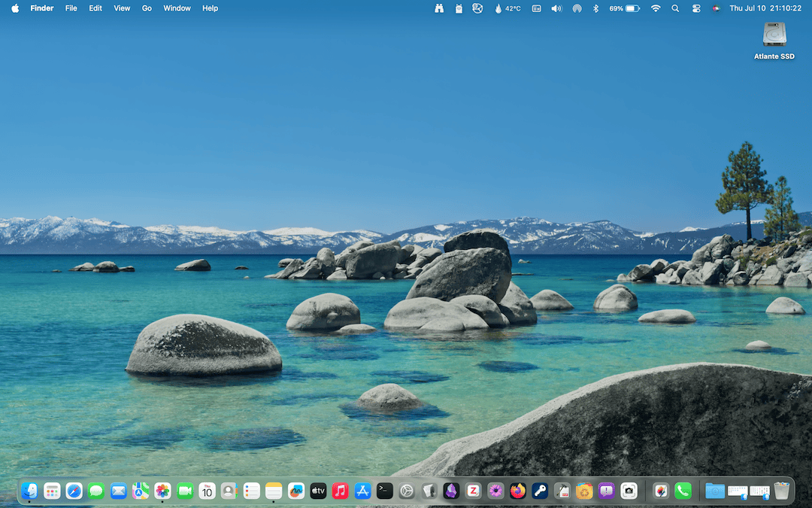Open the Apple menu
This screenshot has width=812, height=508.
pyautogui.click(x=15, y=8)
